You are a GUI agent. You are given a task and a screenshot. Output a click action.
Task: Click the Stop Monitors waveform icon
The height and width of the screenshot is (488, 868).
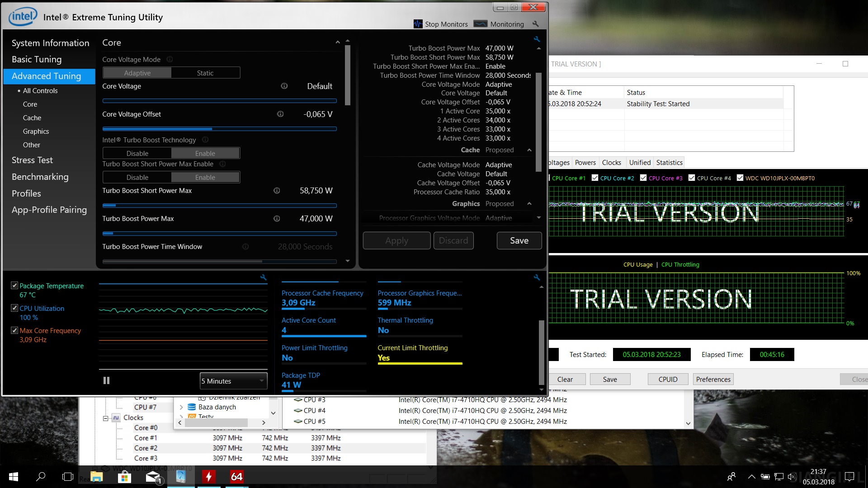[418, 24]
